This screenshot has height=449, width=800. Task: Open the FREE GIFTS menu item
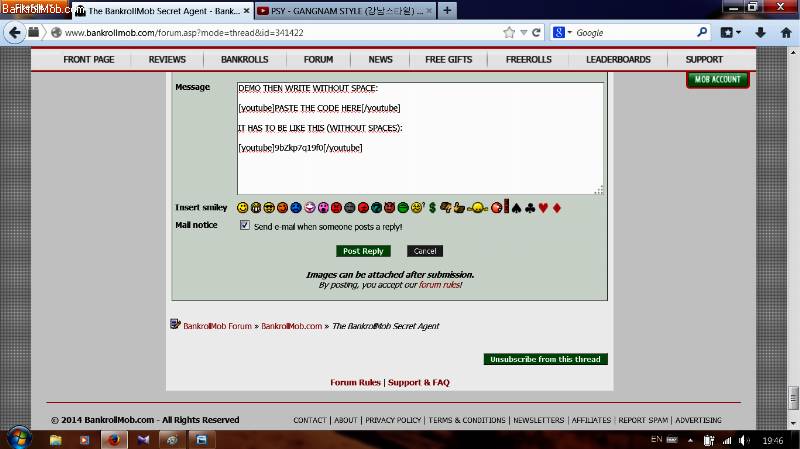click(x=448, y=59)
